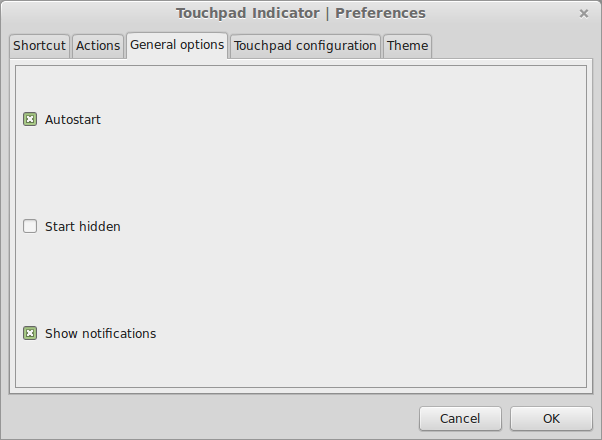Click blank area above the Autostart option
Viewport: 602px width, 440px height.
(301, 88)
